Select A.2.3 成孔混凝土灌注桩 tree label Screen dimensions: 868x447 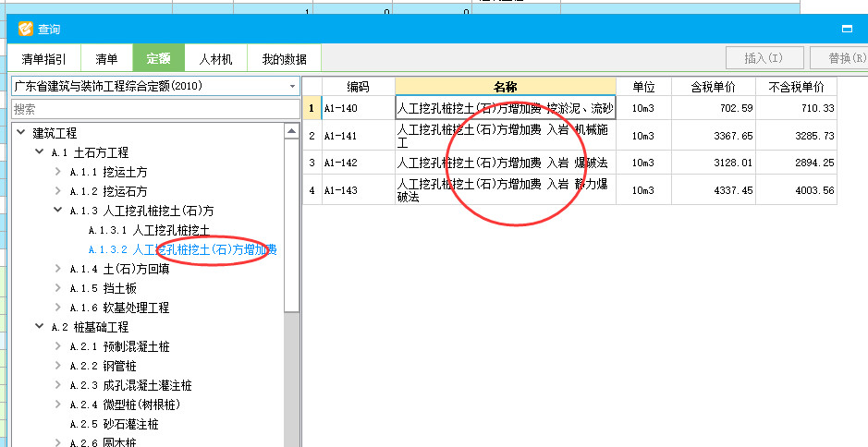(x=130, y=386)
